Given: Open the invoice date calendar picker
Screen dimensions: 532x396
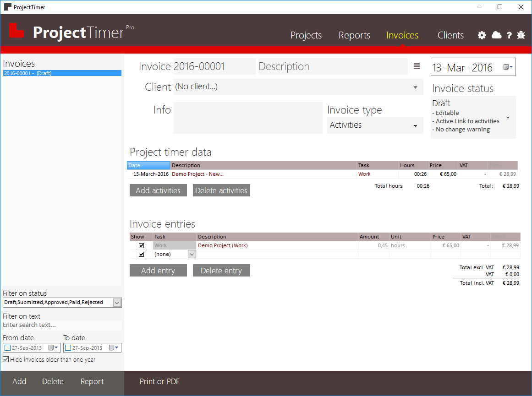Looking at the screenshot, I should click(x=507, y=66).
